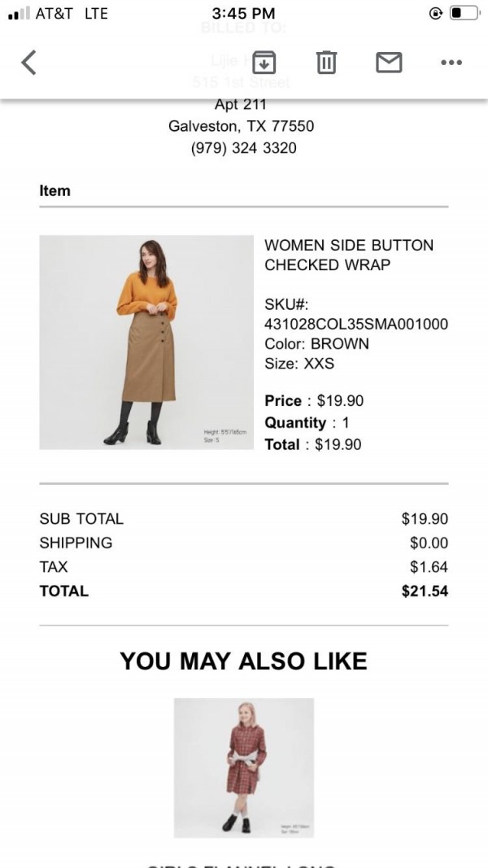Tap the phone number (979) 324 3320
This screenshot has width=488, height=868.
coord(243,148)
